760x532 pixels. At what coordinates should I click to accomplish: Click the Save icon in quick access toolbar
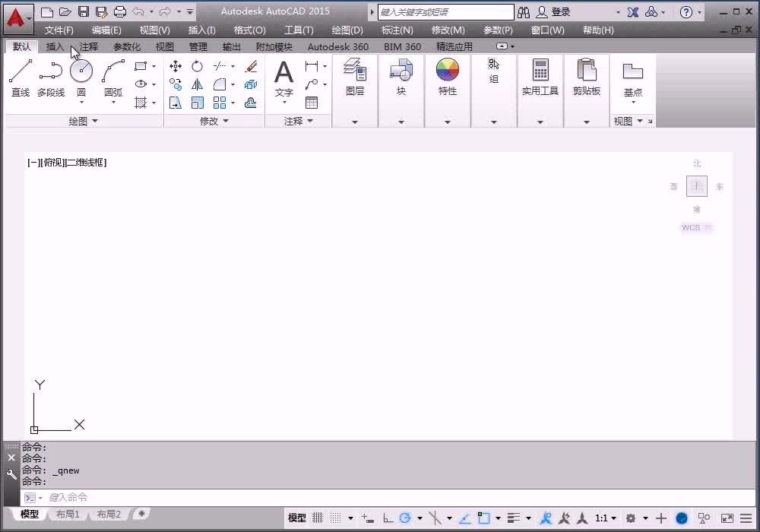[84, 11]
